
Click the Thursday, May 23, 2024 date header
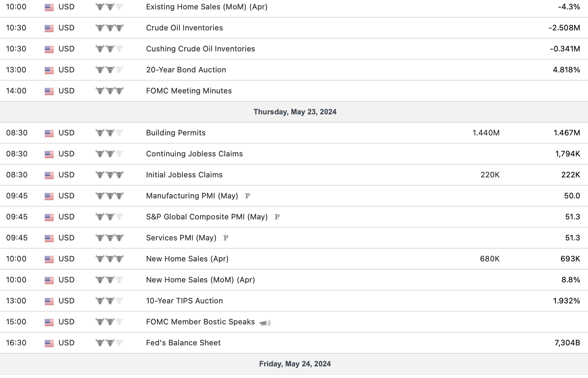pyautogui.click(x=295, y=112)
